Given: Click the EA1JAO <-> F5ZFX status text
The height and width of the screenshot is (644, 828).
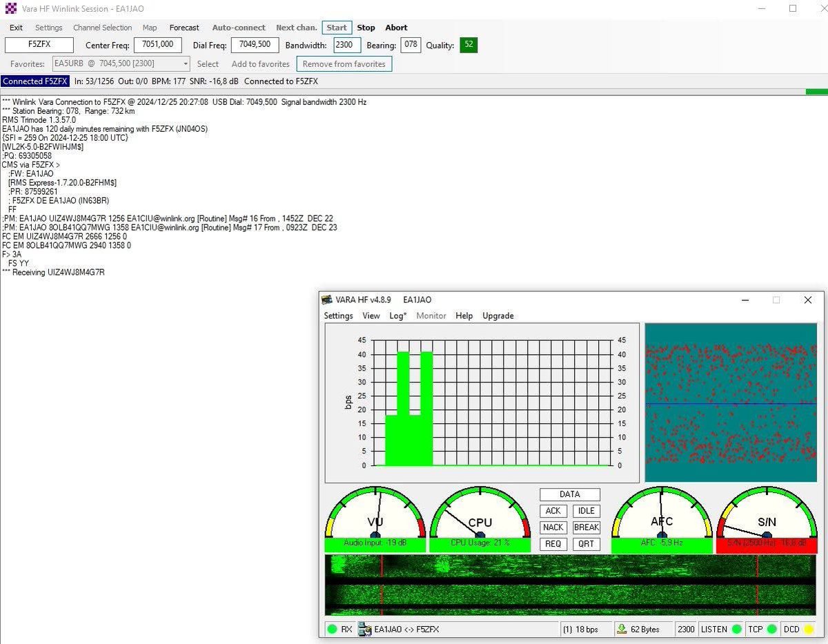Looking at the screenshot, I should [406, 630].
